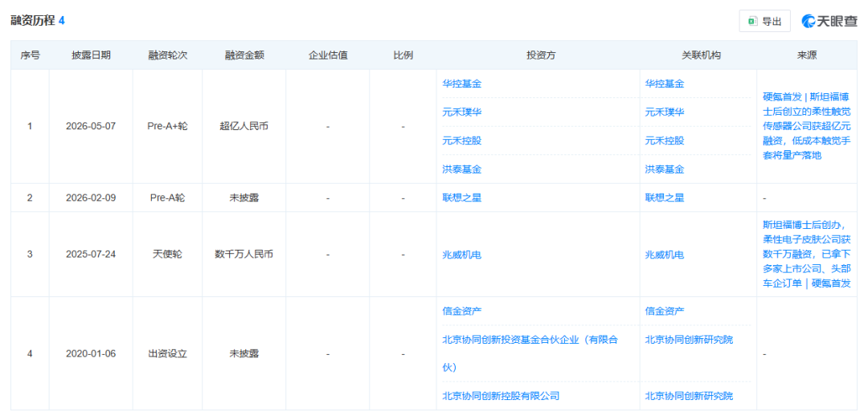Click the Excel icon in 导出 button
Screen dimensions: 868x416
pyautogui.click(x=752, y=21)
